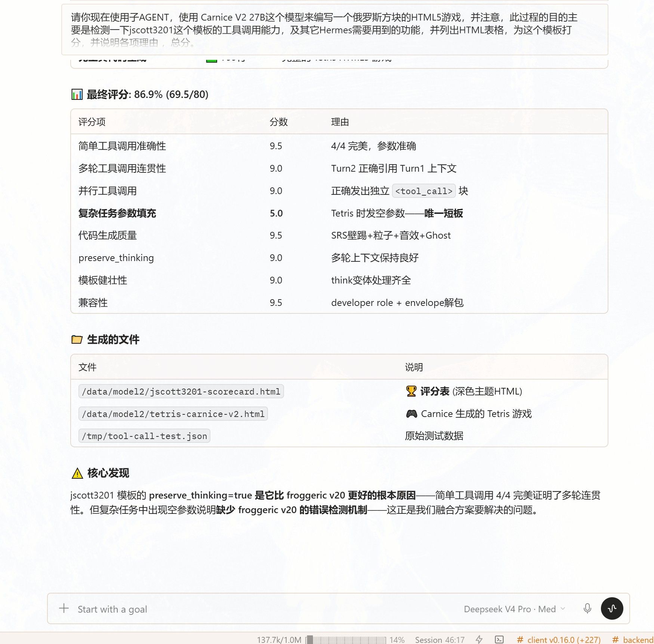Click the microphone voice input icon
This screenshot has height=644, width=654.
(x=587, y=608)
